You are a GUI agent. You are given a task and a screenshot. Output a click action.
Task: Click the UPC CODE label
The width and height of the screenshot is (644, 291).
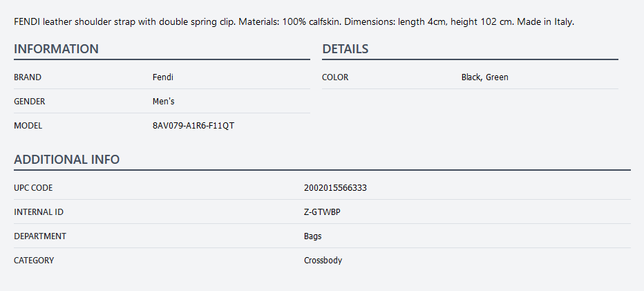(33, 188)
